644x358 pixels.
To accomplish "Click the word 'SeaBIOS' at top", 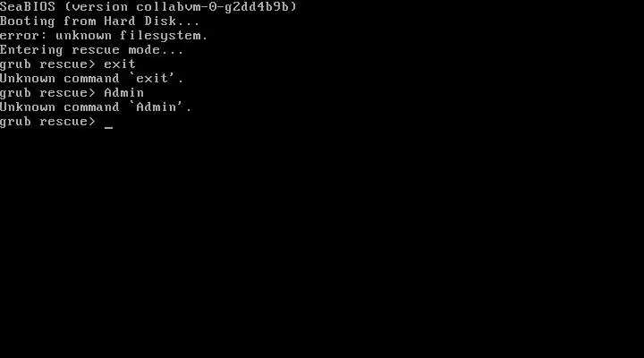I will tap(28, 6).
